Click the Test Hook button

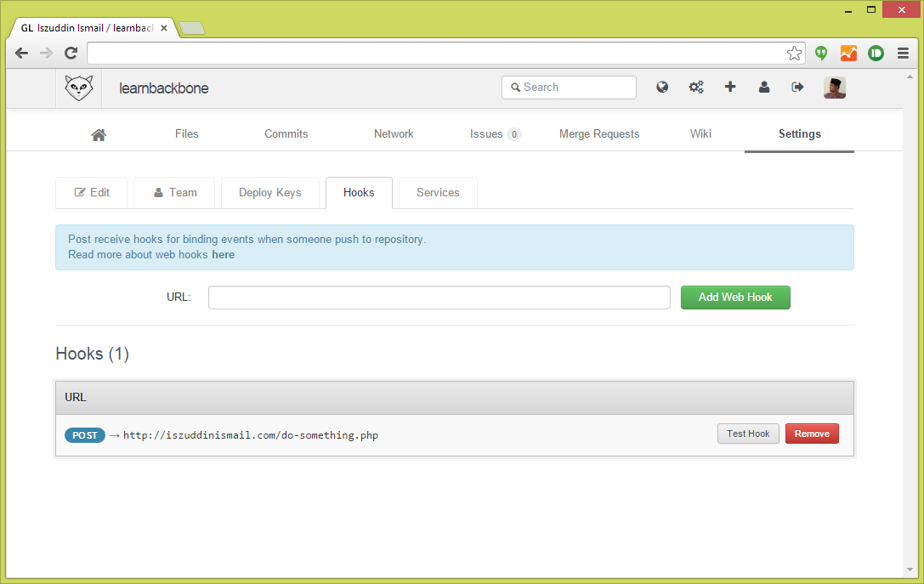click(748, 434)
